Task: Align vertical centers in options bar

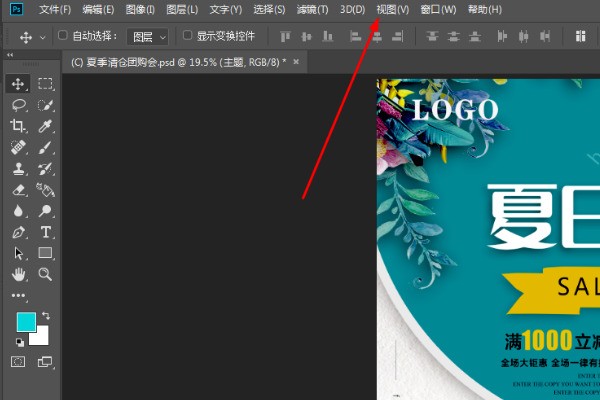Action: point(307,37)
